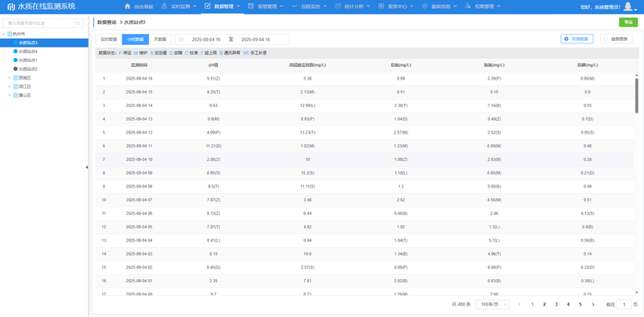Image resolution: width=644 pixels, height=317 pixels.
Task: Click the 数据查询 breadcrumb text
Action: point(107,23)
